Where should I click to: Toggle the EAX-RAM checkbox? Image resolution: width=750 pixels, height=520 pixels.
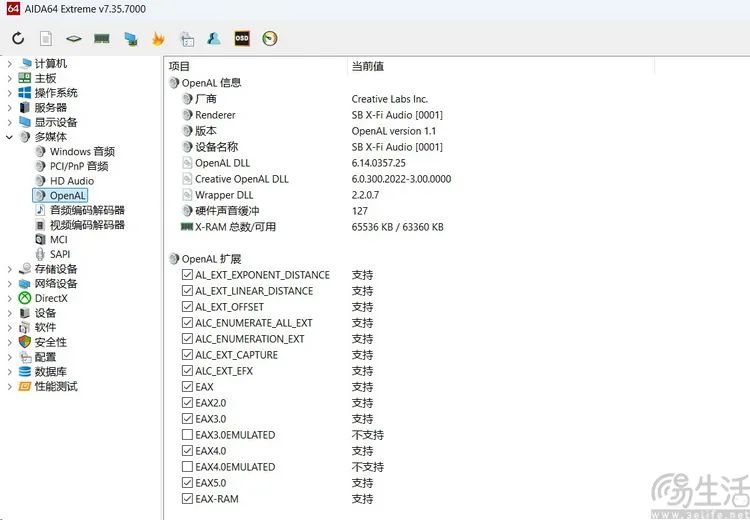pos(187,499)
